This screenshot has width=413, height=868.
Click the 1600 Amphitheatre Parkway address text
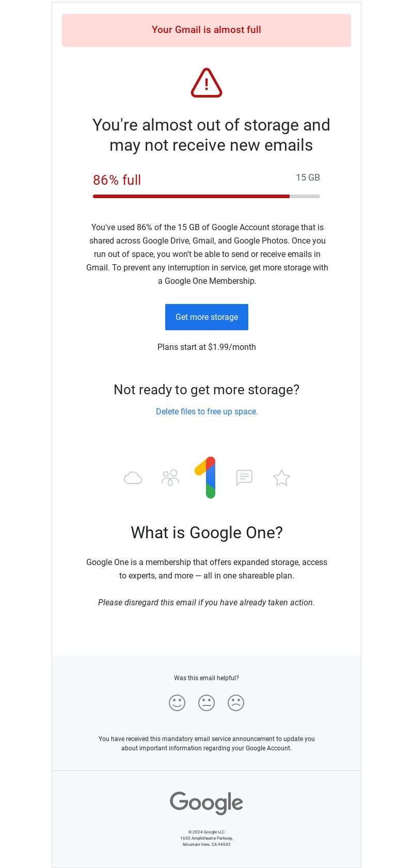(206, 838)
